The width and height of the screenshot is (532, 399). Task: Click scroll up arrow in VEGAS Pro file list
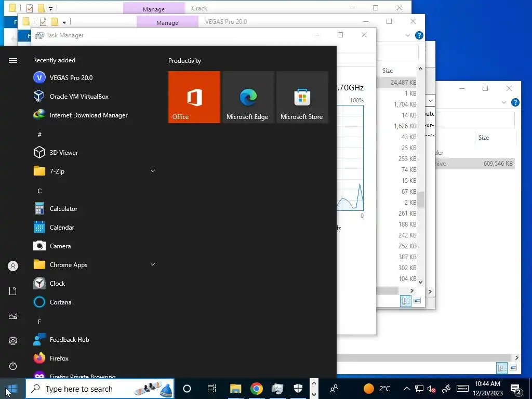coord(421,69)
